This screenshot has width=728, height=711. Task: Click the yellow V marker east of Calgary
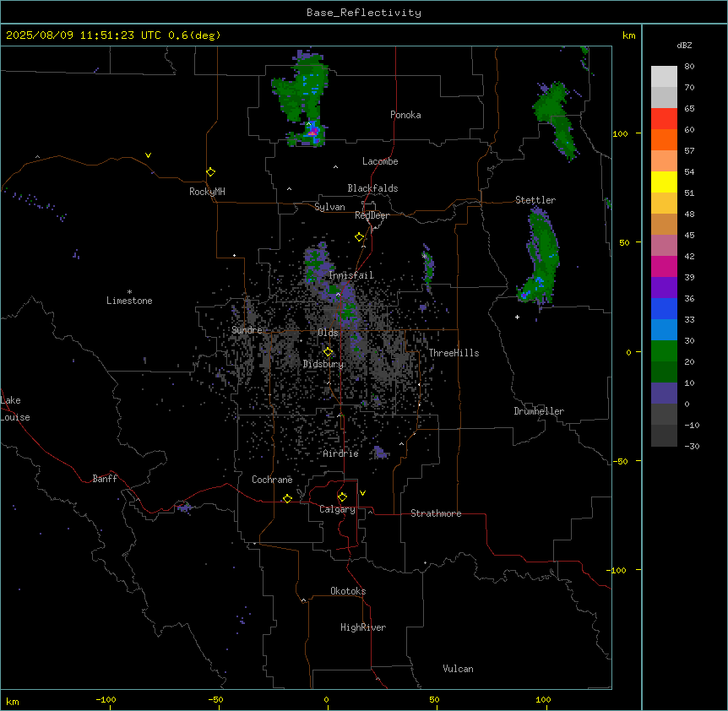point(362,493)
